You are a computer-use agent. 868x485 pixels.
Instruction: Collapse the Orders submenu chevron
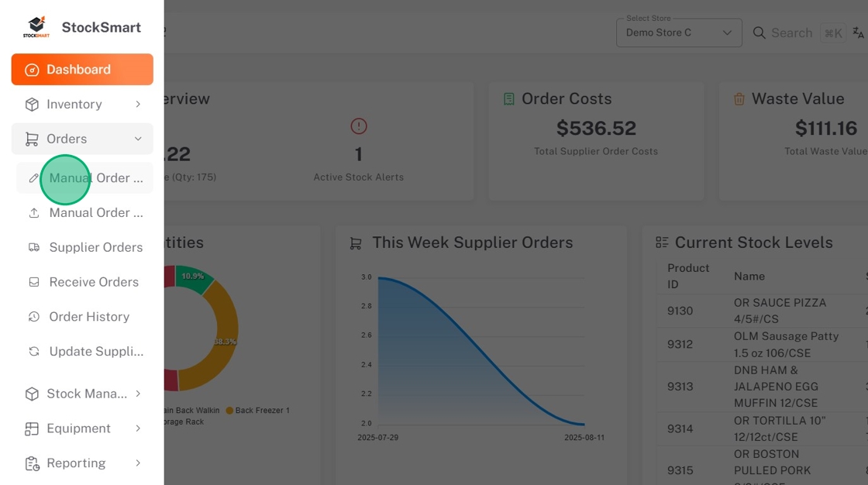(138, 139)
